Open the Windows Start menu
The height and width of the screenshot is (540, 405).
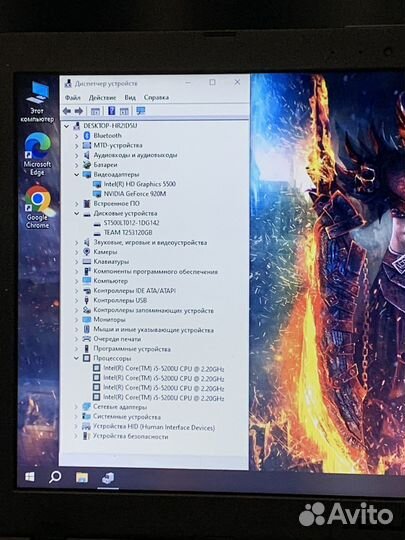pyautogui.click(x=30, y=477)
